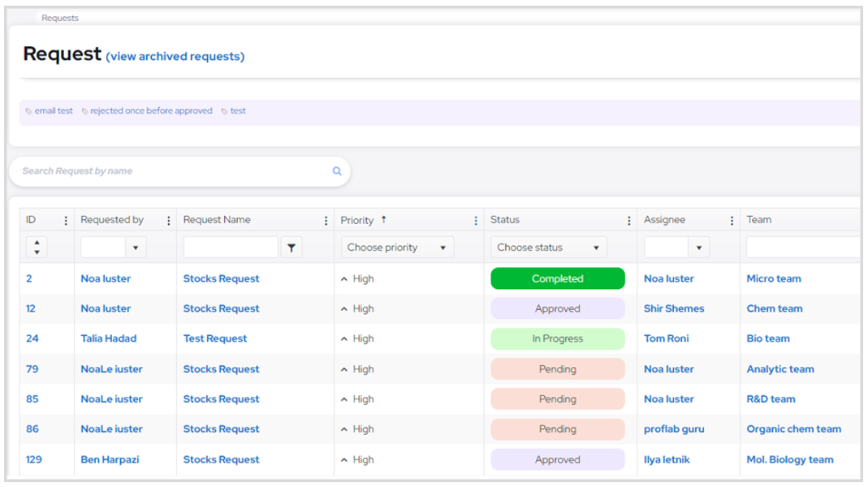
Task: Open the ID column options menu
Action: [x=66, y=221]
